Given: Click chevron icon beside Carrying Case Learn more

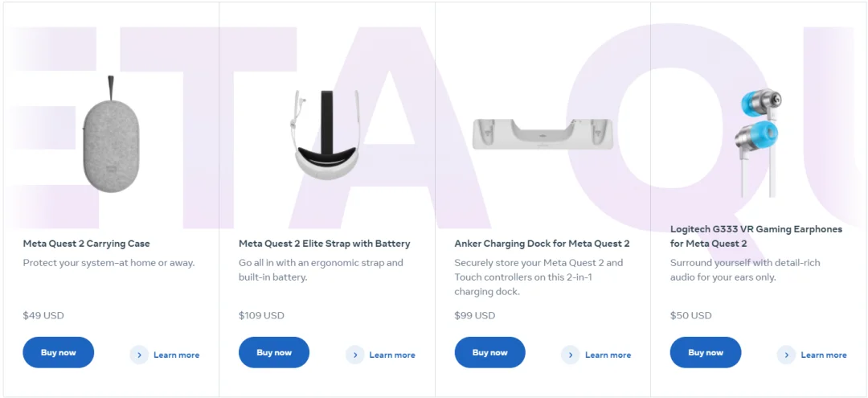Looking at the screenshot, I should point(139,355).
